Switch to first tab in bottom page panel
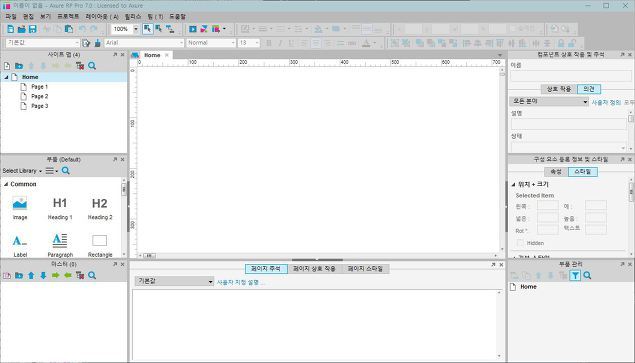The image size is (635, 363). (x=266, y=269)
